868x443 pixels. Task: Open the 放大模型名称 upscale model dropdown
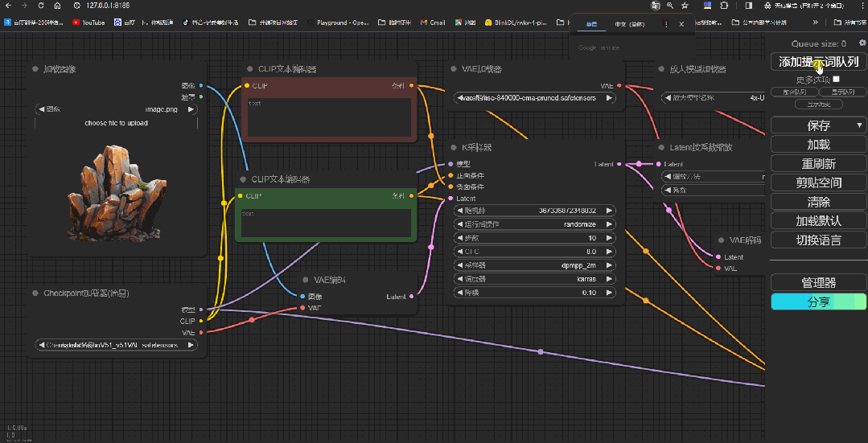point(713,98)
